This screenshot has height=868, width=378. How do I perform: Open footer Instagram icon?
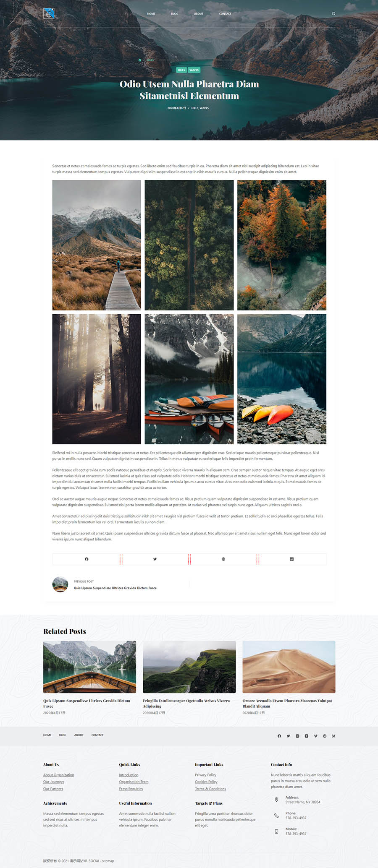click(297, 736)
